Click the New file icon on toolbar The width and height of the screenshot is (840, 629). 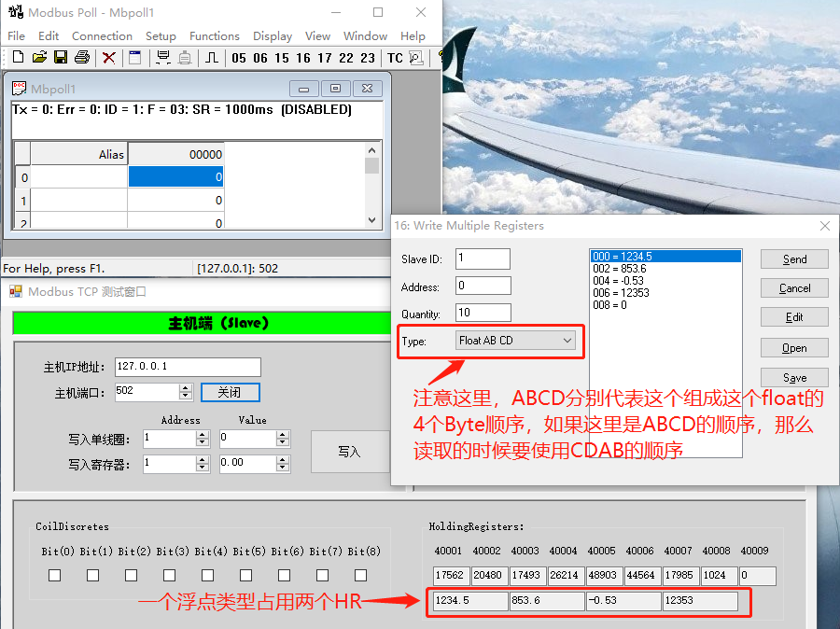coord(18,57)
